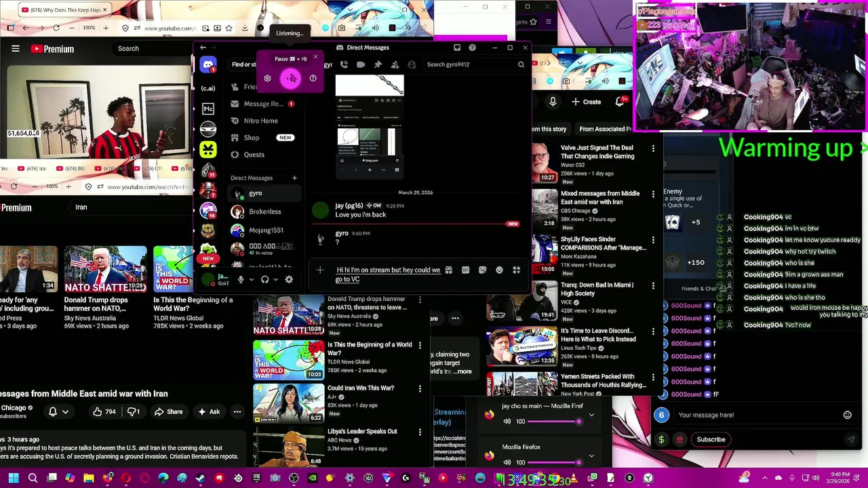The height and width of the screenshot is (488, 868).
Task: Open Discord inbox icon in title bar
Action: 457,47
